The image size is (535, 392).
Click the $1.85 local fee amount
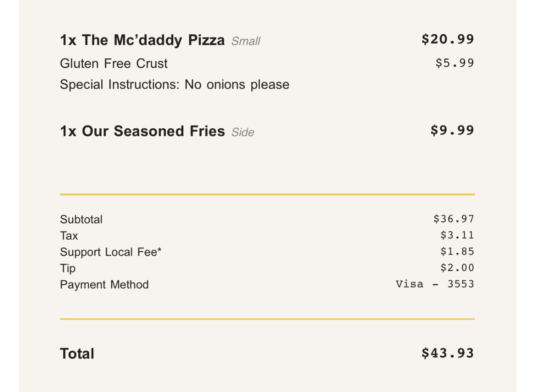tap(457, 252)
